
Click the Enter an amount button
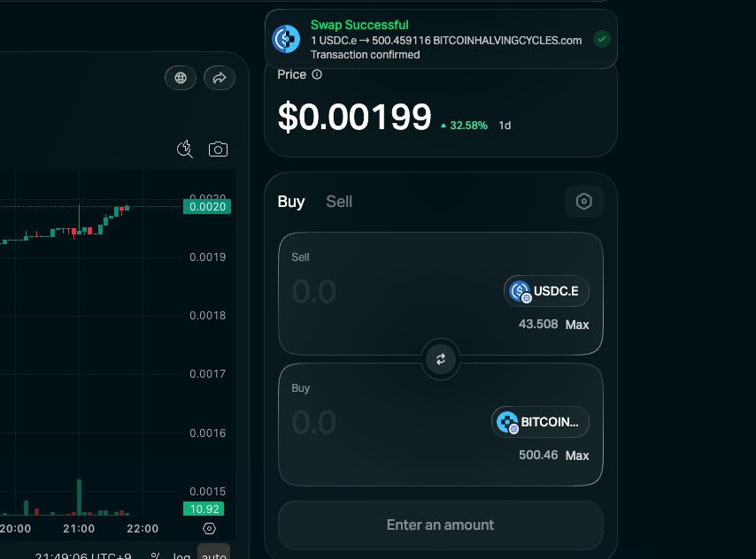441,525
